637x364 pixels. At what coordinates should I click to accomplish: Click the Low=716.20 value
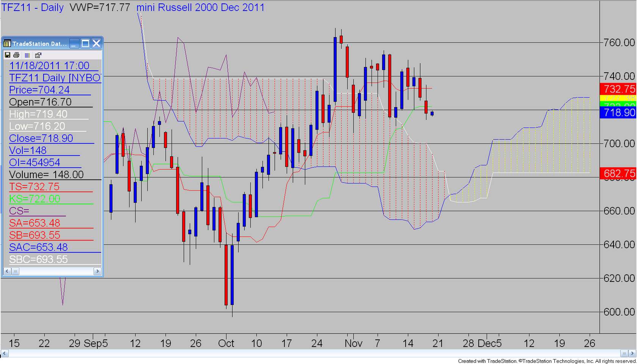[47, 126]
